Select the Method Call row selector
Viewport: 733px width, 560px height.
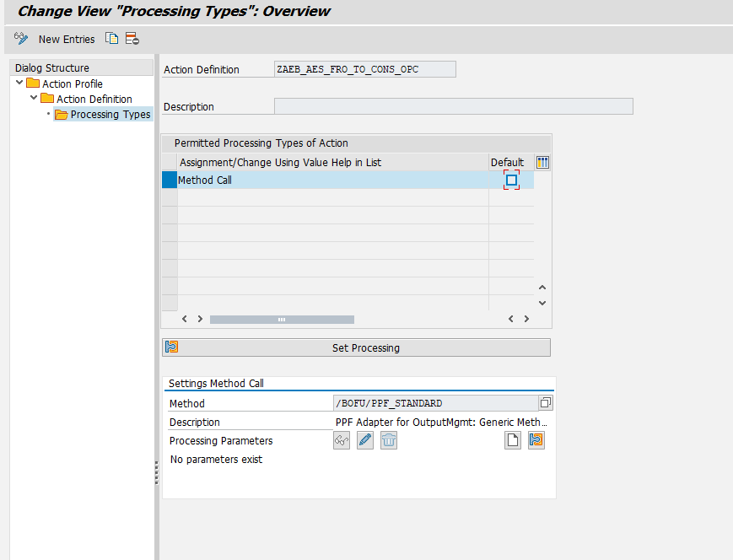pos(170,180)
